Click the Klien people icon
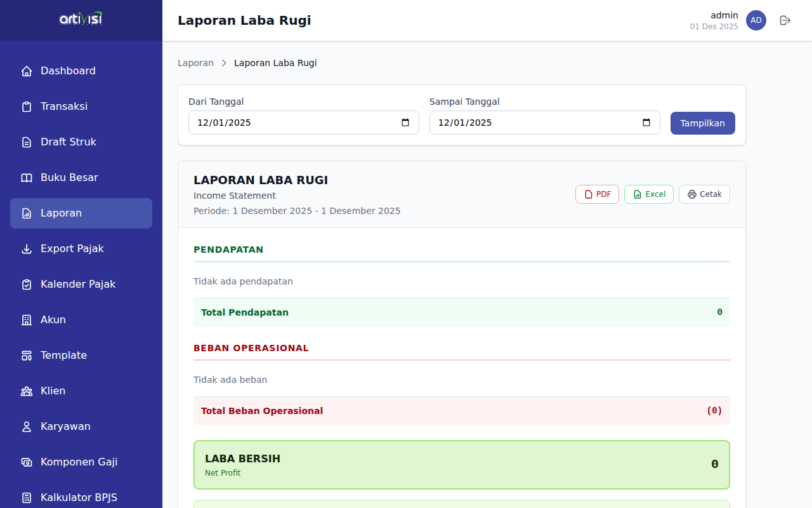This screenshot has width=812, height=508. point(27,391)
